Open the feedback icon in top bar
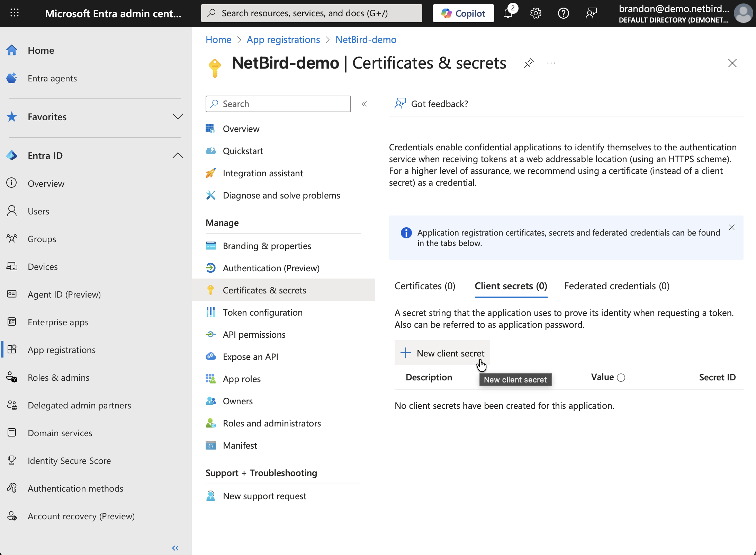The height and width of the screenshot is (555, 756). coord(591,14)
